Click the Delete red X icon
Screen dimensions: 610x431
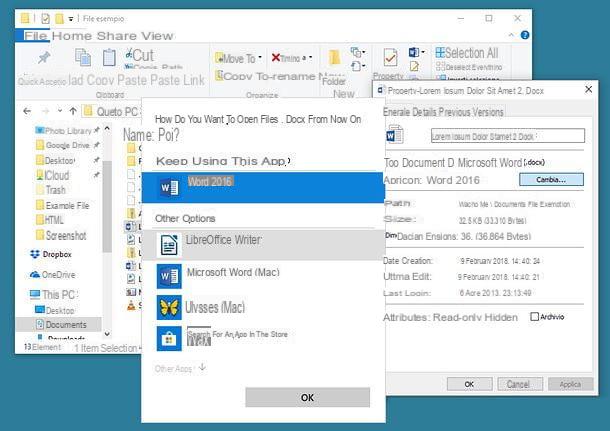pyautogui.click(x=276, y=58)
